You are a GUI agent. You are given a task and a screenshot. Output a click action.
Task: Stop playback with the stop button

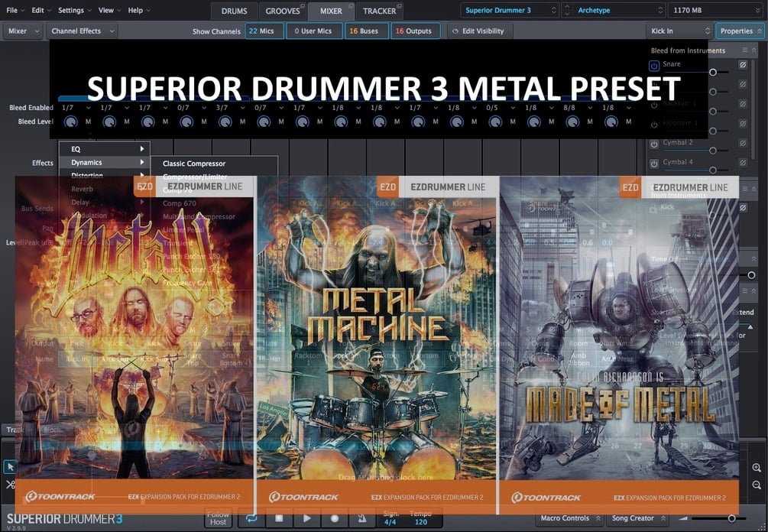279,518
